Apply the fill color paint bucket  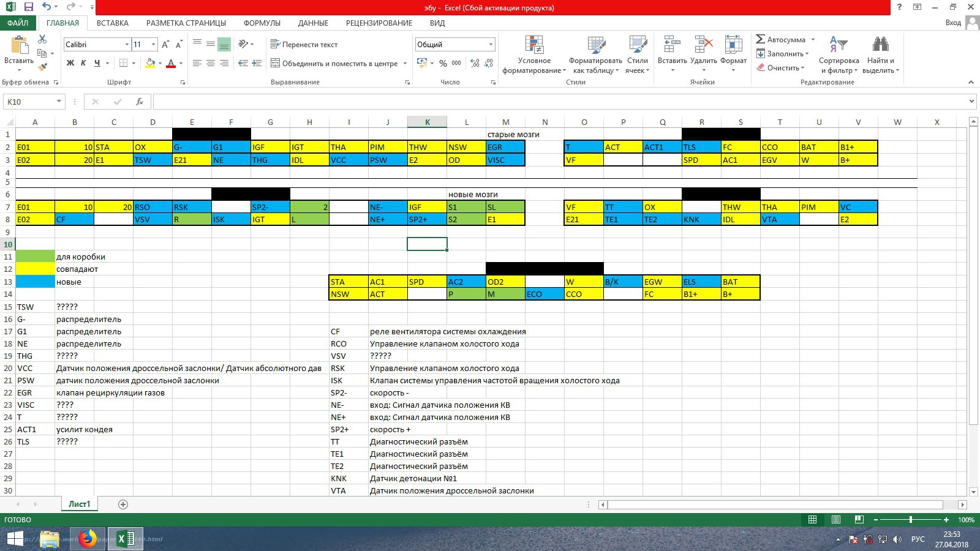pos(150,63)
